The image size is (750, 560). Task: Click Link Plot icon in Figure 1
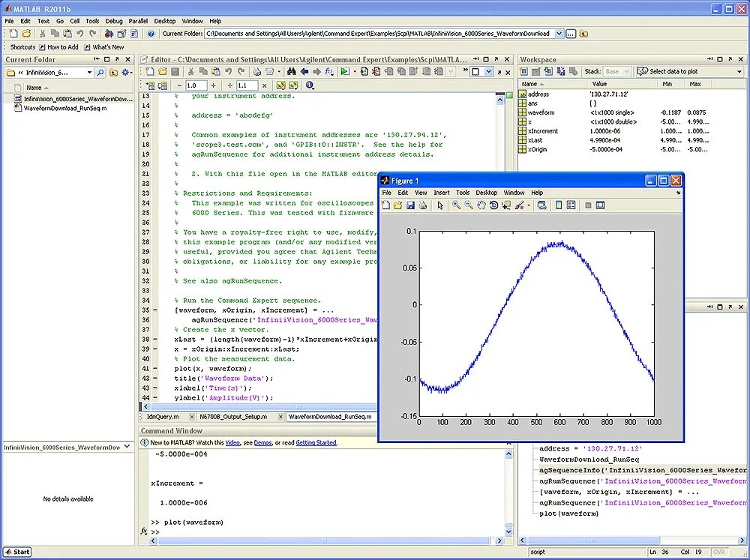point(541,205)
